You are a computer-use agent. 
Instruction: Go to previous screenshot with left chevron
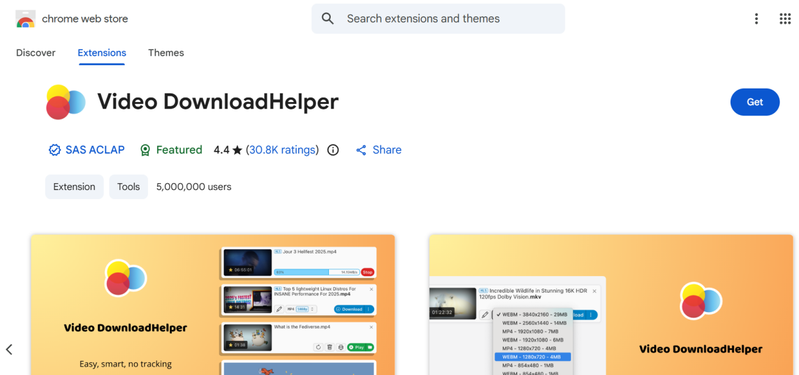9,349
